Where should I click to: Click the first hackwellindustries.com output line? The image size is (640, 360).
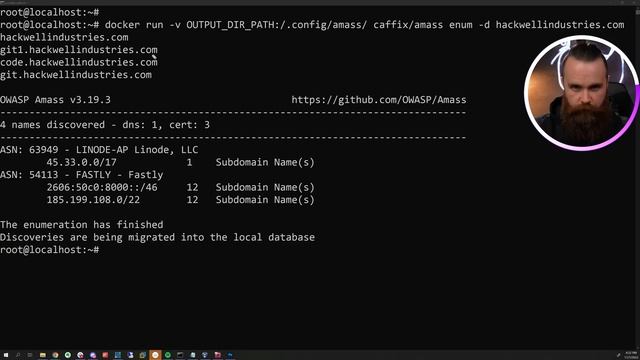[x=64, y=38]
